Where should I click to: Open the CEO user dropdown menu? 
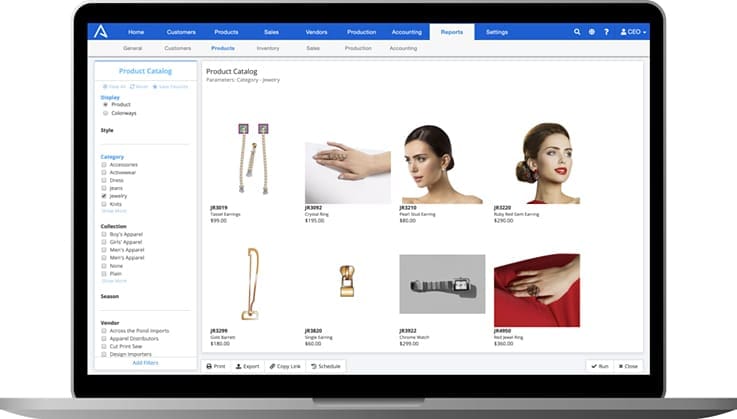click(634, 32)
